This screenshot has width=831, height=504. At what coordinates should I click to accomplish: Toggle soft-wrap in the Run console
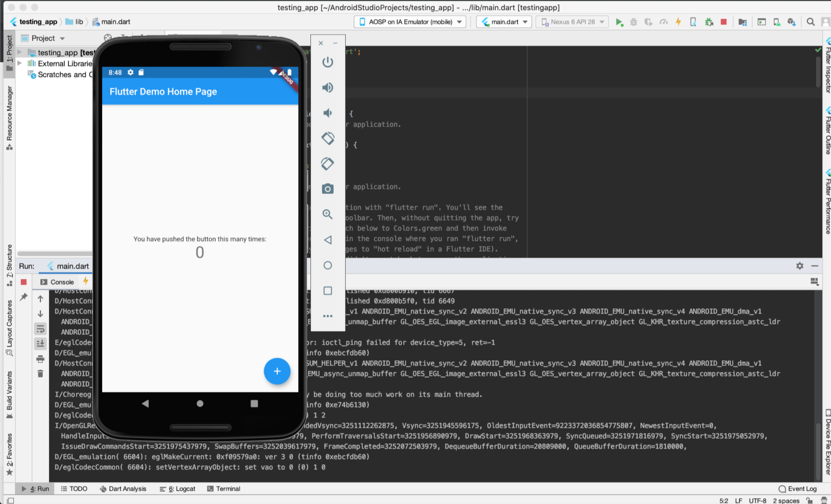40,329
